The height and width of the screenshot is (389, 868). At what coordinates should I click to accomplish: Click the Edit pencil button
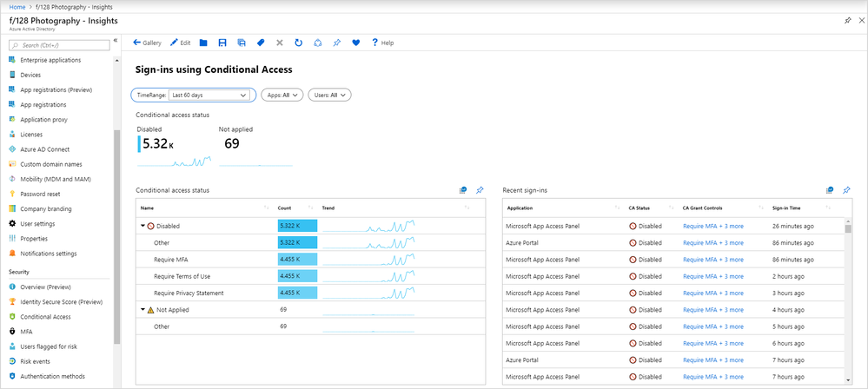click(180, 43)
